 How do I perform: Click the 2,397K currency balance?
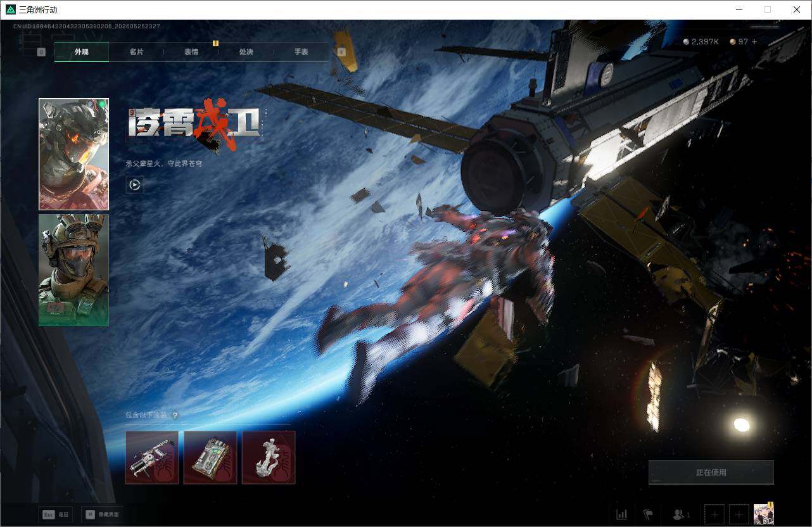[701, 42]
